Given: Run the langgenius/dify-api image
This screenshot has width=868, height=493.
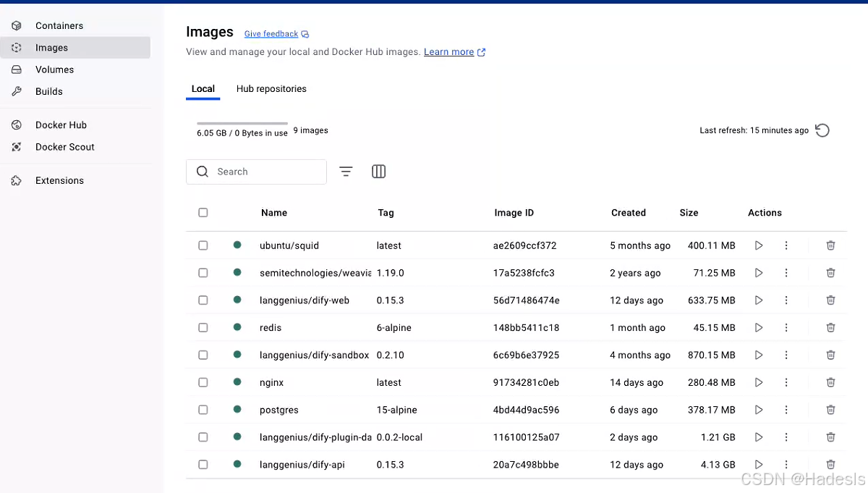Looking at the screenshot, I should click(759, 465).
